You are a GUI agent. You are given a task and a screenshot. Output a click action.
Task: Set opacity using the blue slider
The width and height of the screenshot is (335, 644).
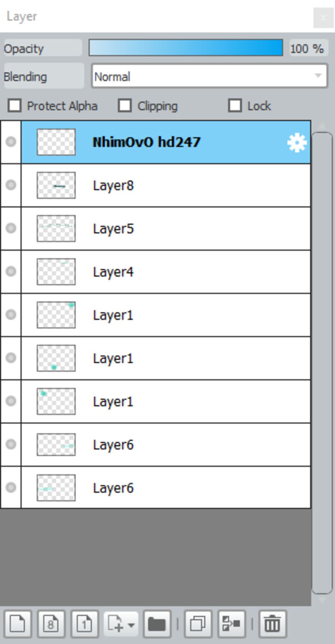point(186,48)
